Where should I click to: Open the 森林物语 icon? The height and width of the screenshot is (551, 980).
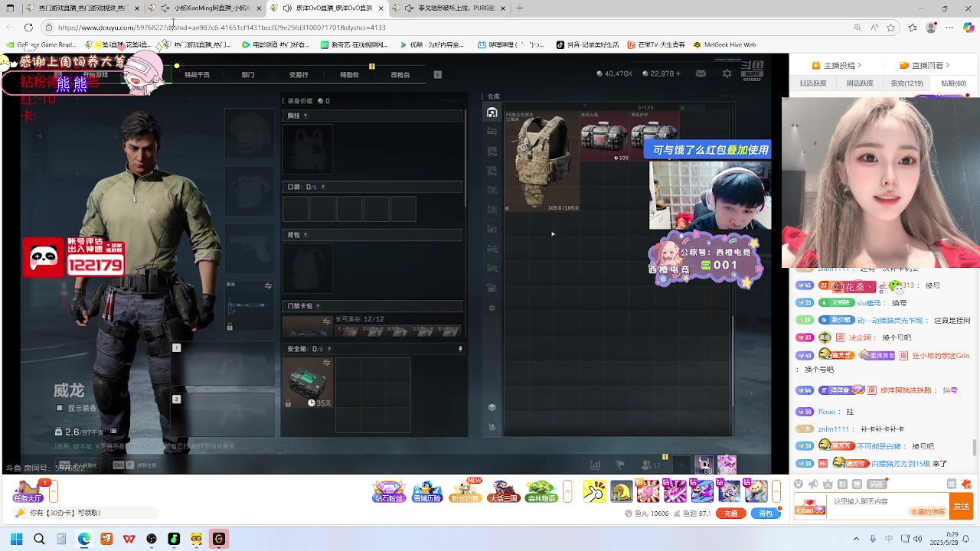(541, 491)
